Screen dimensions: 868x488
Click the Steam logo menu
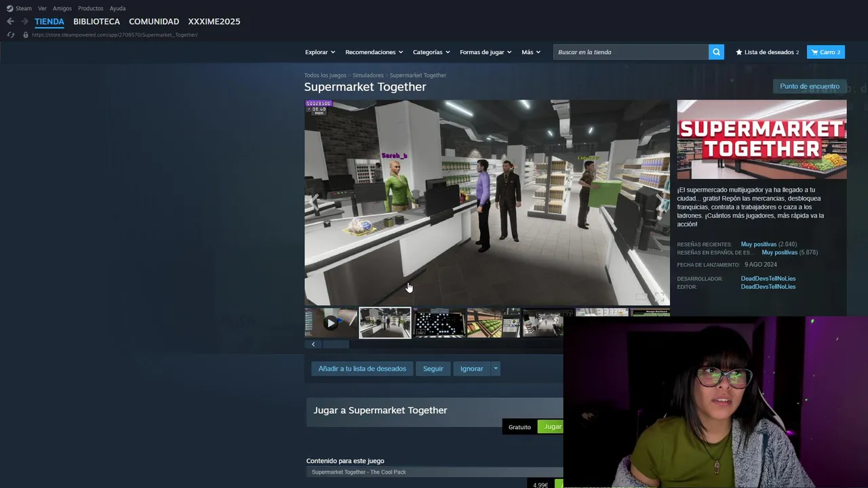pyautogui.click(x=19, y=8)
